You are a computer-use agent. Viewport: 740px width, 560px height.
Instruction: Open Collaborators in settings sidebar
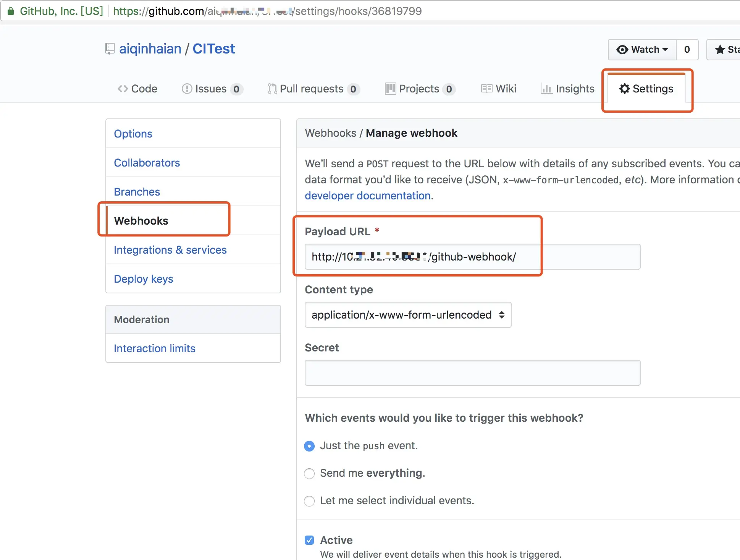click(x=147, y=163)
